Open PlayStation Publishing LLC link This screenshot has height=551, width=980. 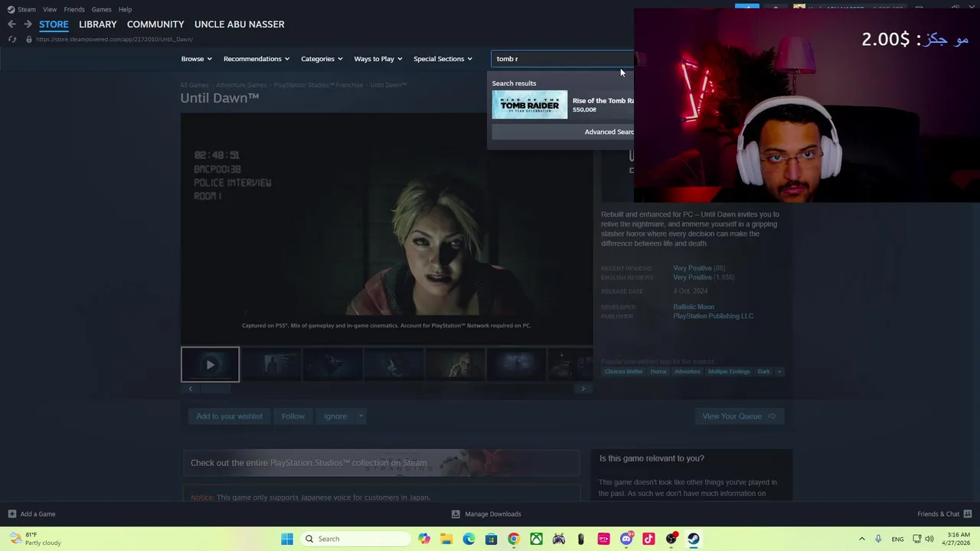coord(713,316)
